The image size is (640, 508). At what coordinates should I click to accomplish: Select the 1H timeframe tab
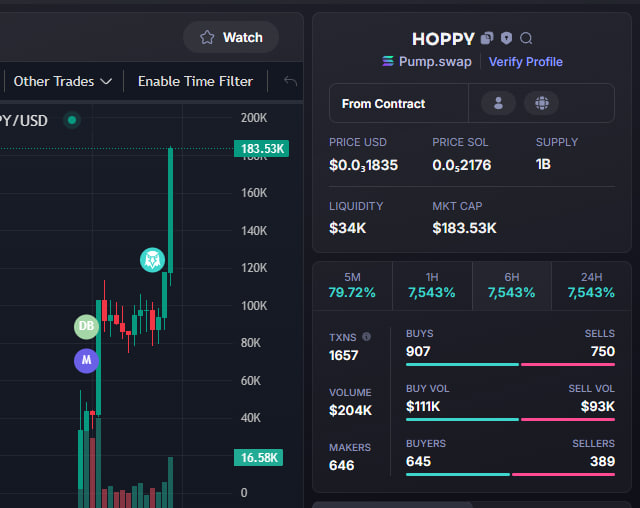432,286
